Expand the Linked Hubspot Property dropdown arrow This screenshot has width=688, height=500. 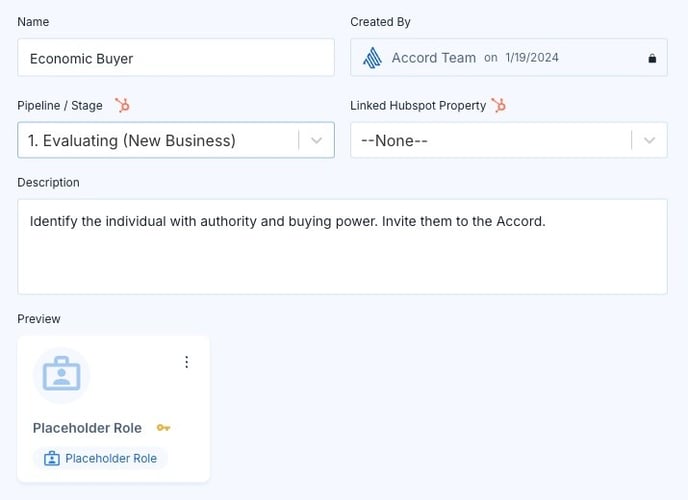(649, 140)
